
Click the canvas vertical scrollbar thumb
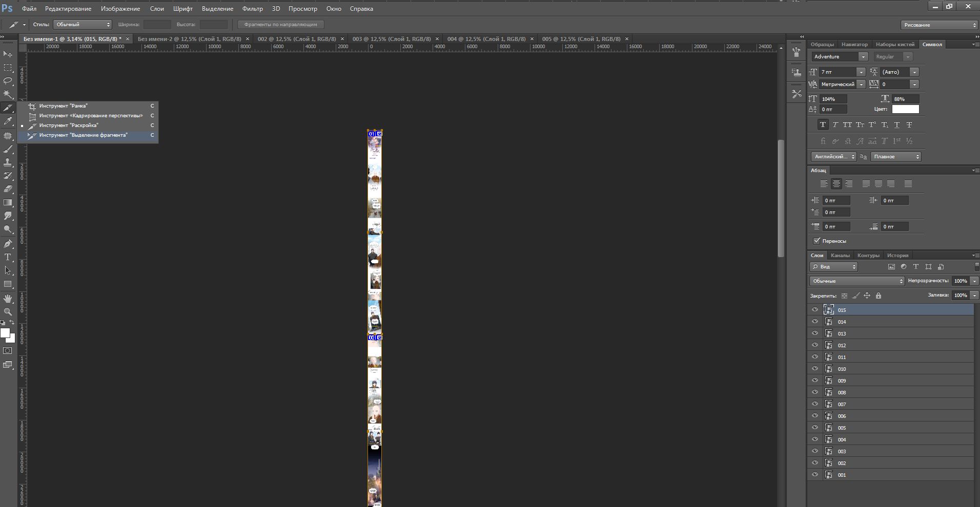[781, 198]
